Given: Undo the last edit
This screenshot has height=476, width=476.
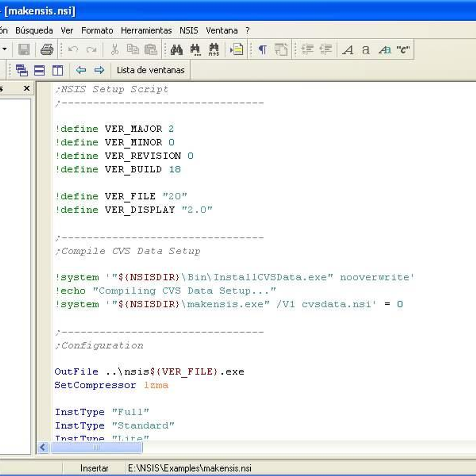Looking at the screenshot, I should (x=73, y=50).
